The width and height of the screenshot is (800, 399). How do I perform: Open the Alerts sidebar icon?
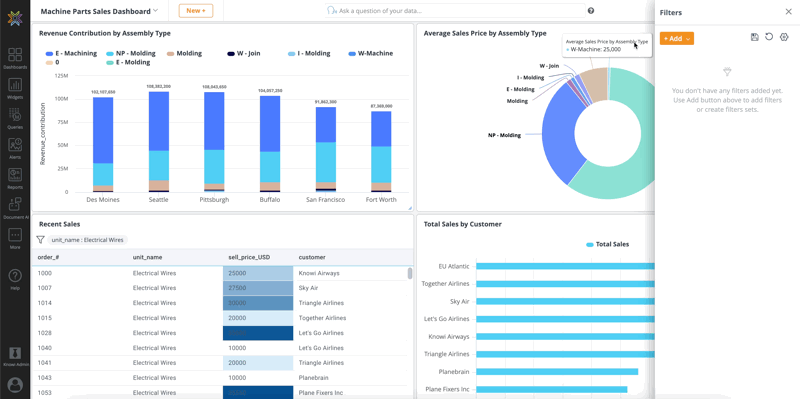pyautogui.click(x=15, y=145)
